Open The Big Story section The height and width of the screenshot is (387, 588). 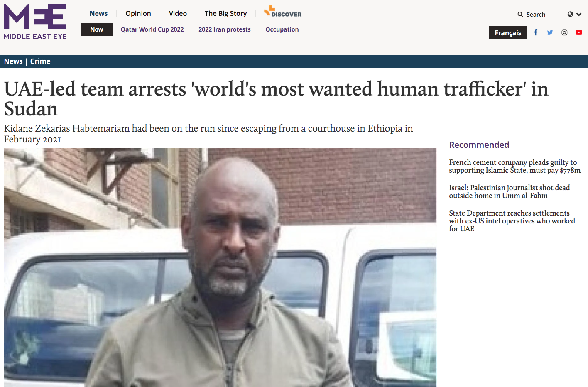point(225,13)
